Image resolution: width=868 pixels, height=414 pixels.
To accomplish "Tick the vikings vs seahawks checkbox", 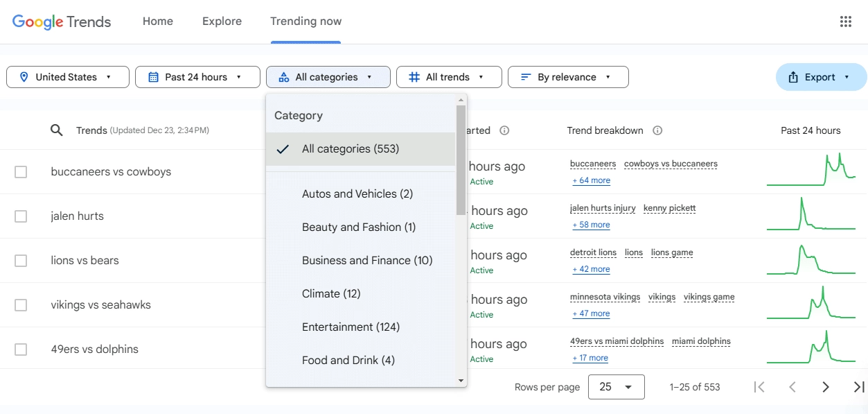I will pyautogui.click(x=21, y=305).
